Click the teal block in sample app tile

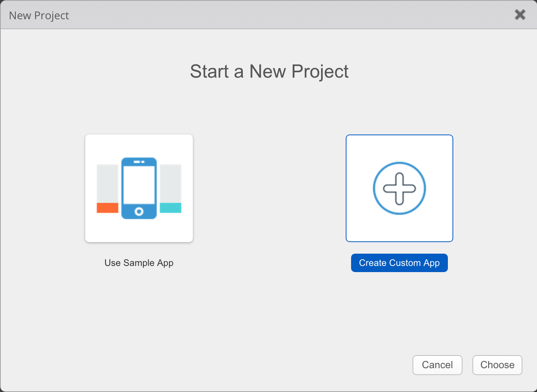tap(171, 208)
